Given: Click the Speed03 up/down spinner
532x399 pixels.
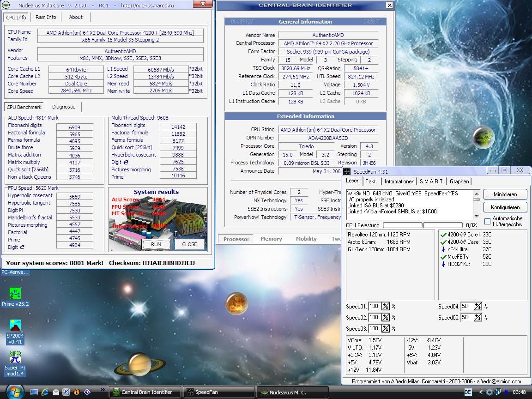Looking at the screenshot, I should click(386, 328).
